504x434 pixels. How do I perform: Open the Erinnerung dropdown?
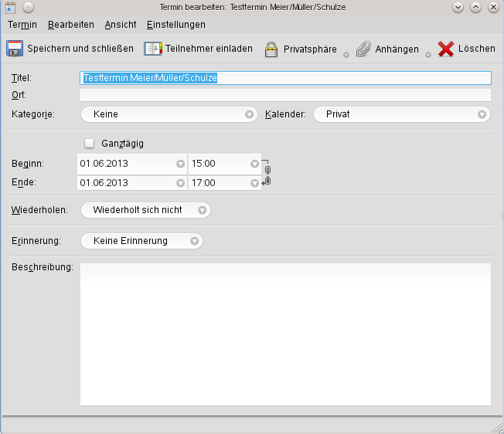(141, 241)
